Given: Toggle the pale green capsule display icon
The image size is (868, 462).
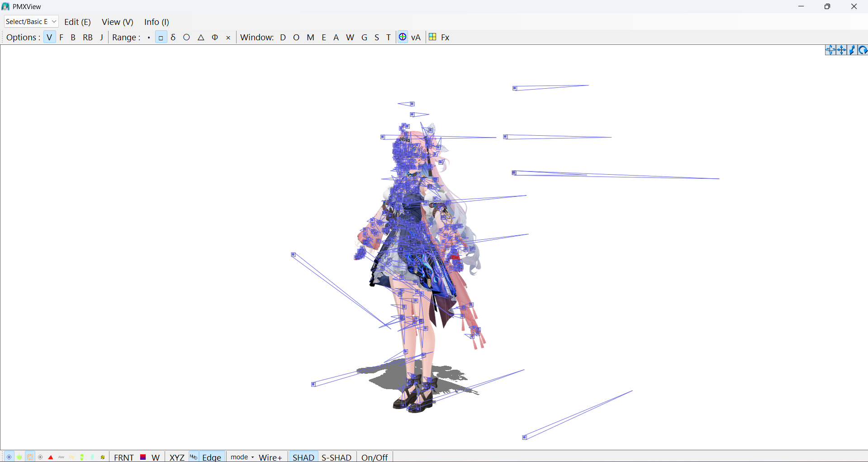Looking at the screenshot, I should tap(92, 457).
